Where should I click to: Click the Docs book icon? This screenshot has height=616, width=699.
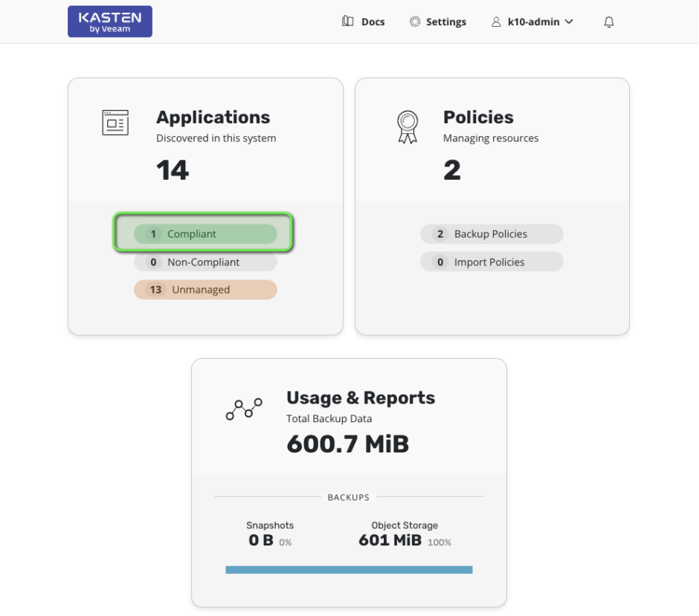coord(348,22)
